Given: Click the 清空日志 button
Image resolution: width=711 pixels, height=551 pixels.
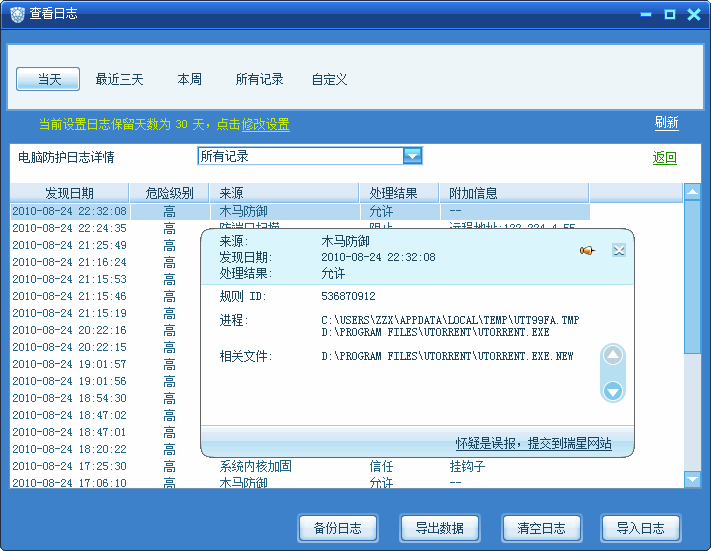Looking at the screenshot, I should pyautogui.click(x=541, y=528).
